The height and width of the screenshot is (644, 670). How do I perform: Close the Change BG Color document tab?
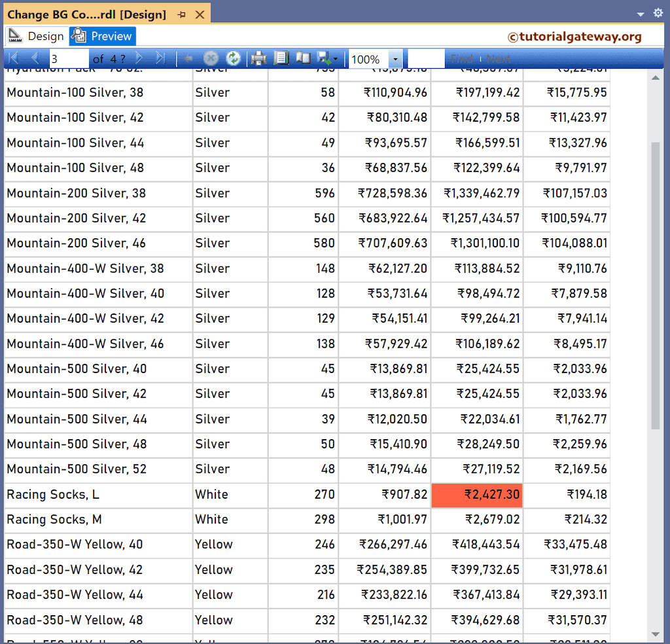200,14
